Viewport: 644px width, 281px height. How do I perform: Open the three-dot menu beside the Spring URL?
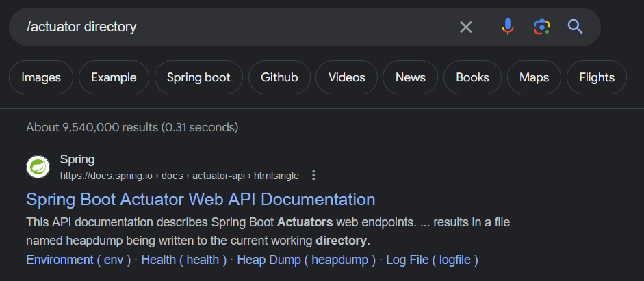(x=313, y=176)
